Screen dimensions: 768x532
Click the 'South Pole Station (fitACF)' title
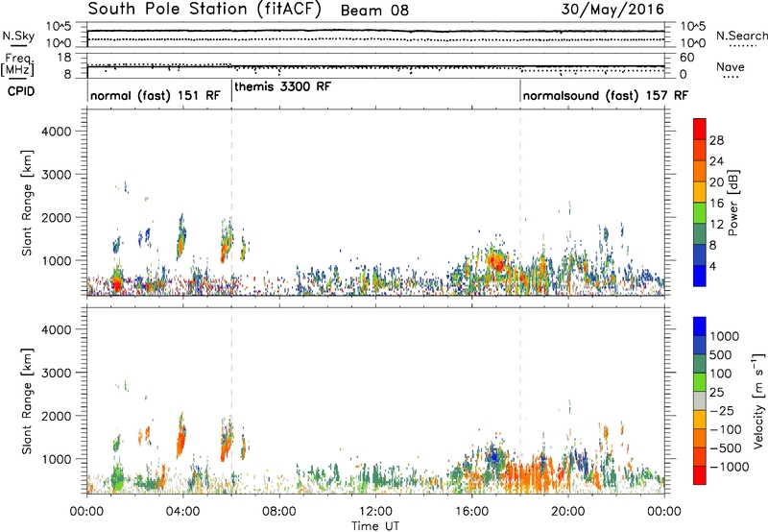coord(204,10)
